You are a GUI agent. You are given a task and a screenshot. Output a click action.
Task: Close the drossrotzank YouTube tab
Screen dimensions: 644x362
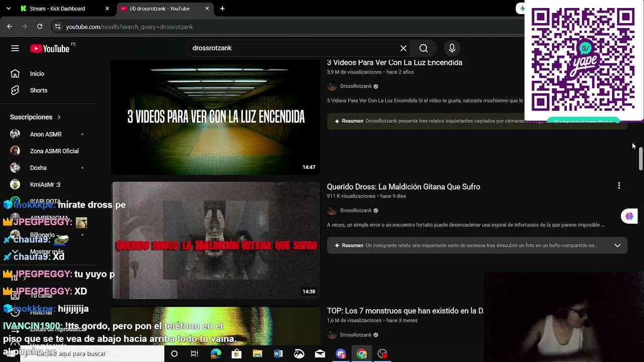pyautogui.click(x=207, y=9)
